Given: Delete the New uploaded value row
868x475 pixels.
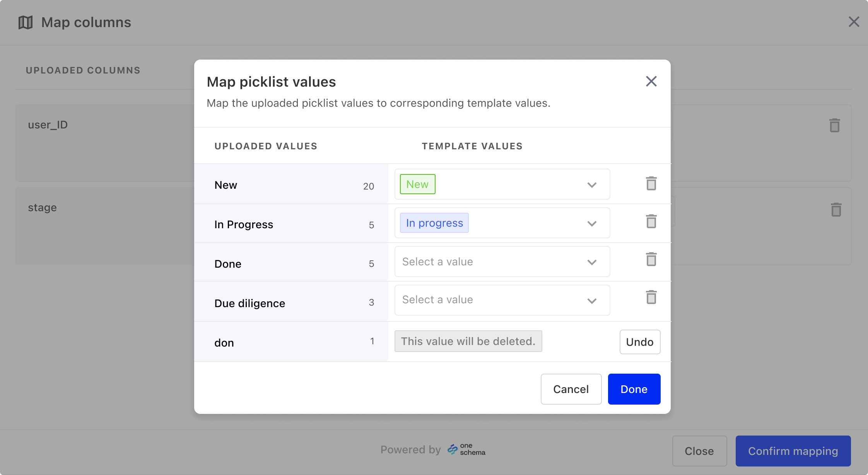Looking at the screenshot, I should [x=651, y=184].
